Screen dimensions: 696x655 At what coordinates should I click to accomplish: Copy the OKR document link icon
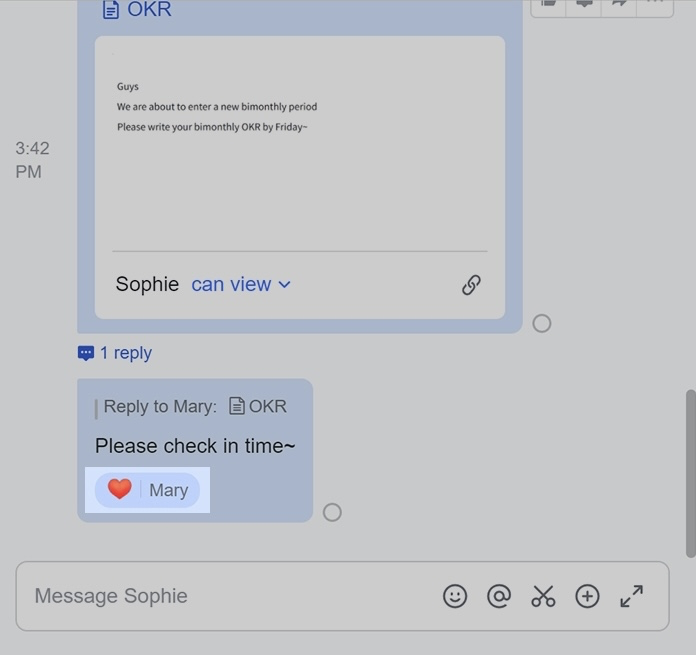471,284
